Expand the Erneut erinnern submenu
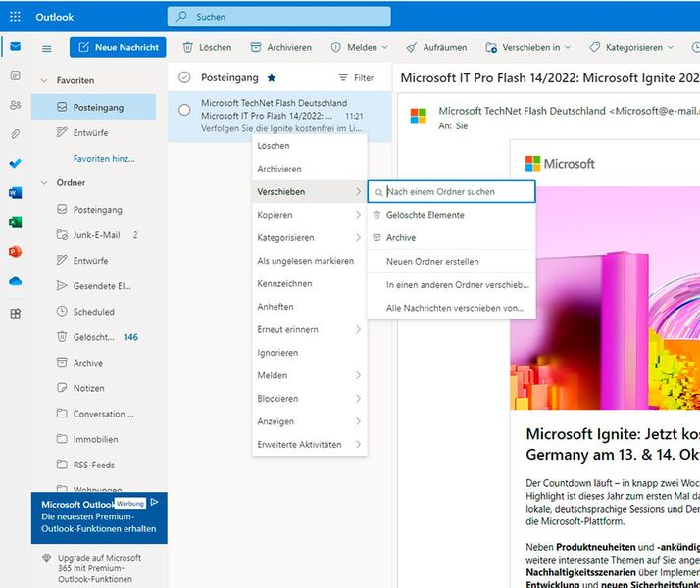The image size is (700, 588). click(310, 329)
